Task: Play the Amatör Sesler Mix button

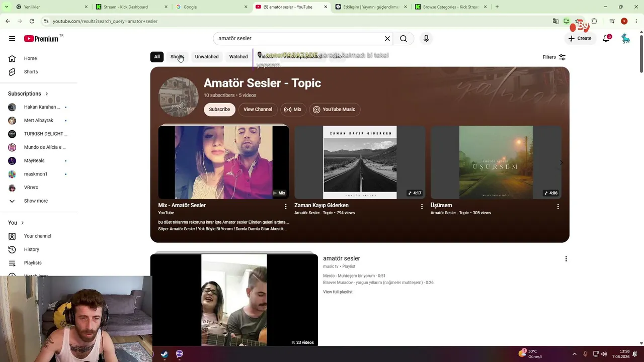Action: (293, 110)
